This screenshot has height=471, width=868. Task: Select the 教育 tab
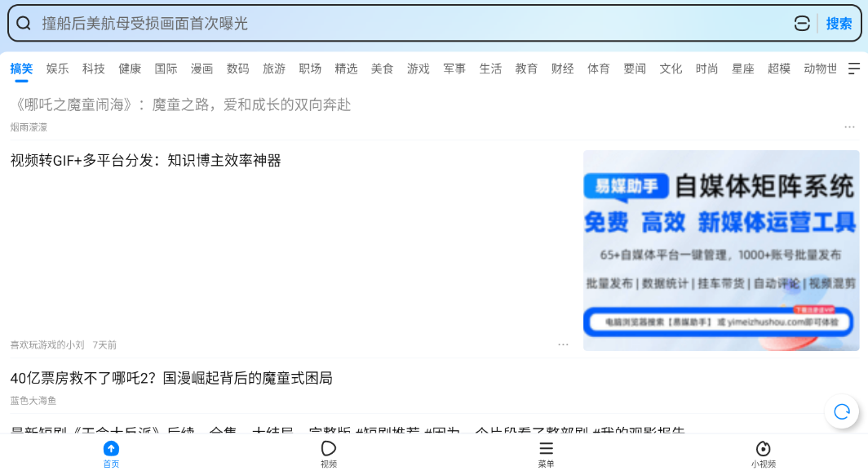pyautogui.click(x=526, y=69)
